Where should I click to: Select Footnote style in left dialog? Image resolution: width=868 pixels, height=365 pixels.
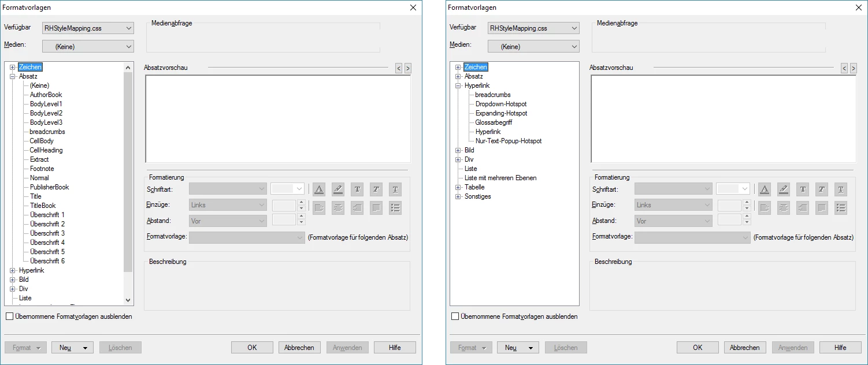pyautogui.click(x=42, y=169)
